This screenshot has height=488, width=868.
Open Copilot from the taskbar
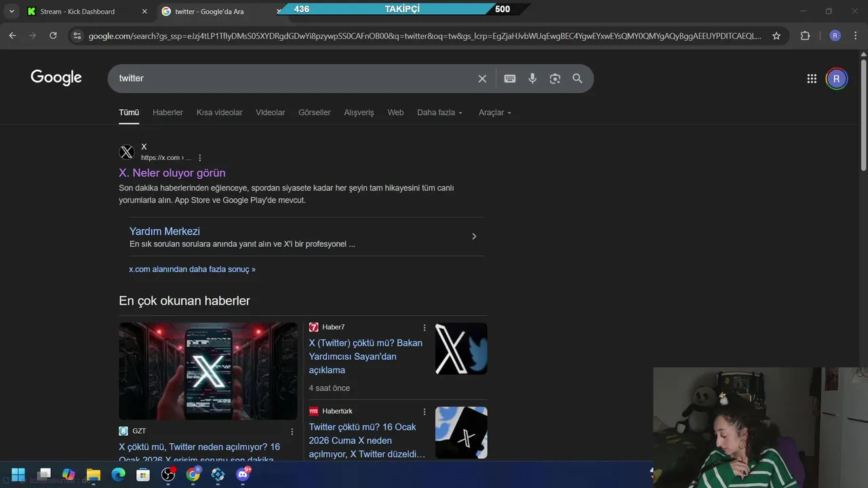tap(68, 474)
